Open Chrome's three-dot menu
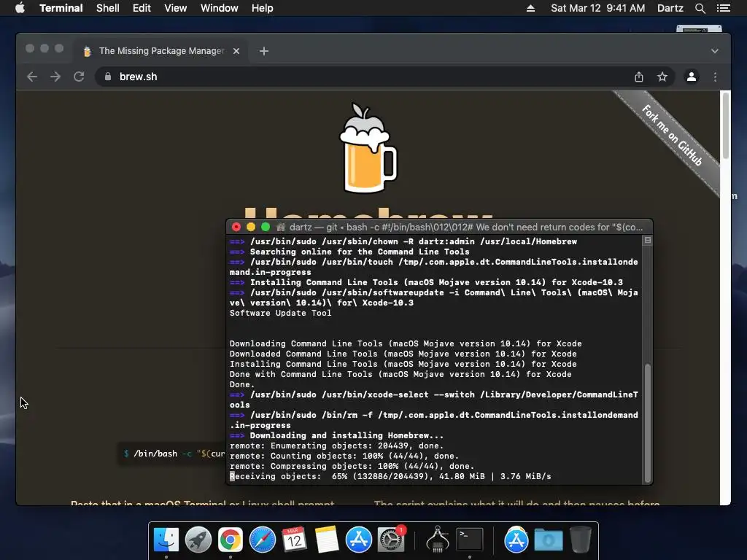This screenshot has width=747, height=560. (715, 77)
